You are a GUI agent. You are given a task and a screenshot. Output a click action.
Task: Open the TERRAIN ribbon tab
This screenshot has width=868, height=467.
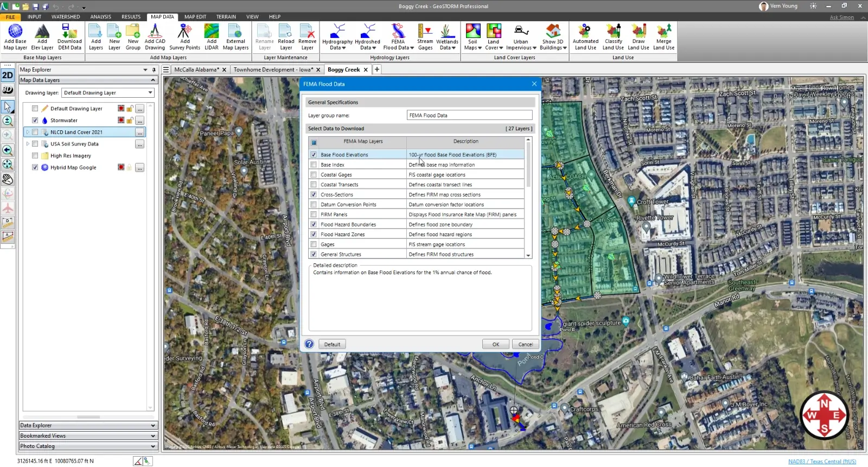click(226, 17)
